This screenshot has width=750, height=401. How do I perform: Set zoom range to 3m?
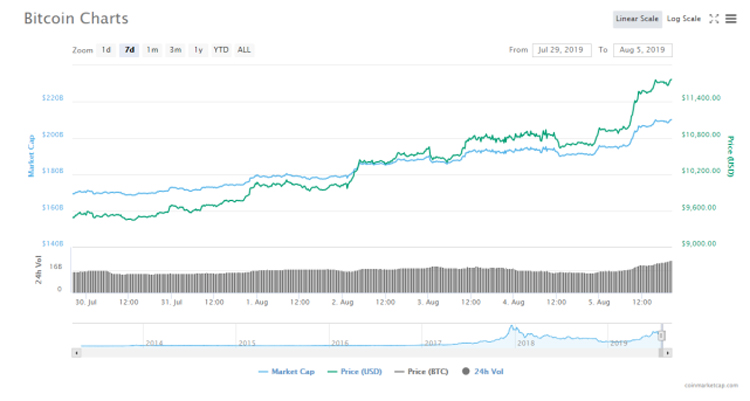point(175,50)
